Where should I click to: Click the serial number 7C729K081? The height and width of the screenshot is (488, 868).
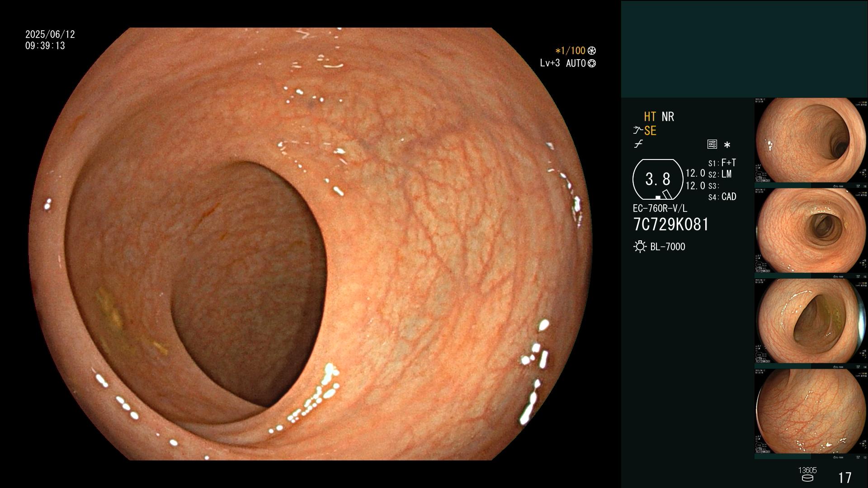click(x=671, y=224)
